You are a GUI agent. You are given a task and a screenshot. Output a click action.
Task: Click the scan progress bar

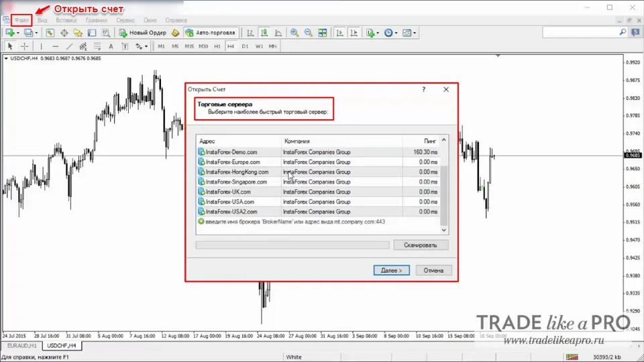point(292,245)
